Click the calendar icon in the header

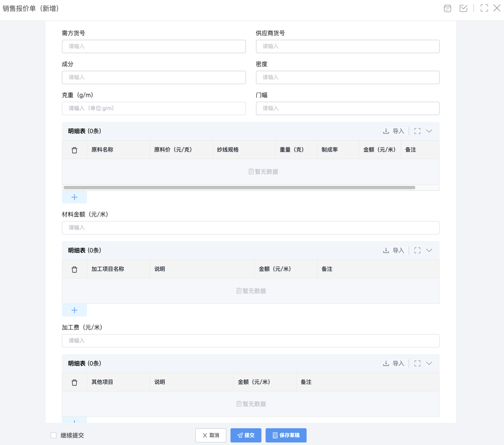pos(448,8)
